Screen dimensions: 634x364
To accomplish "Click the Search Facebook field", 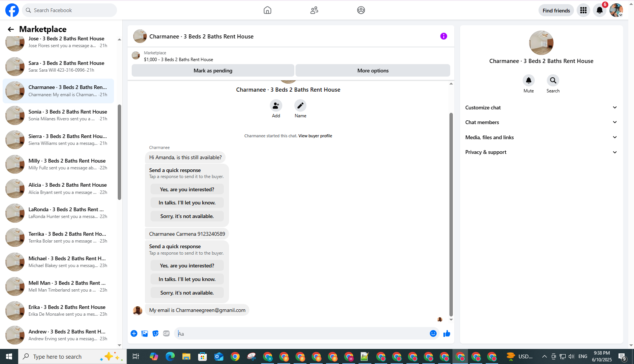I will pos(69,10).
